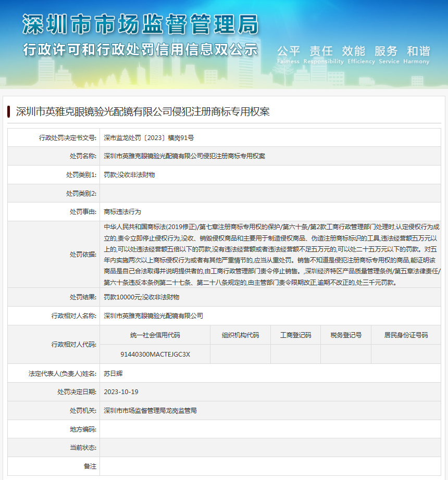
Task: Click the 税务登记号 column header
Action: pyautogui.click(x=346, y=335)
